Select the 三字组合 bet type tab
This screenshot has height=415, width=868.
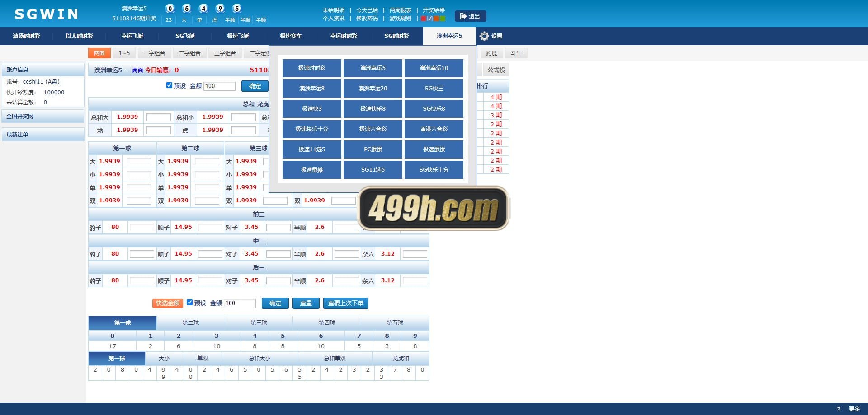tap(225, 53)
